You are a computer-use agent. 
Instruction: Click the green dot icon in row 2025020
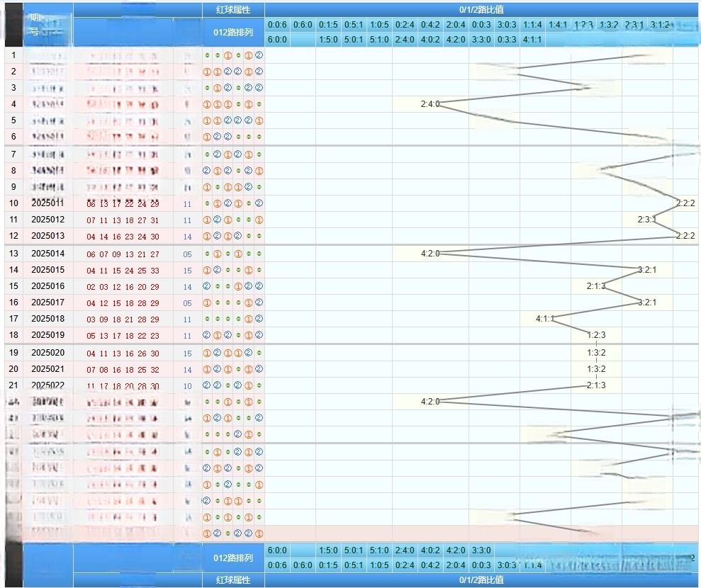[x=259, y=353]
